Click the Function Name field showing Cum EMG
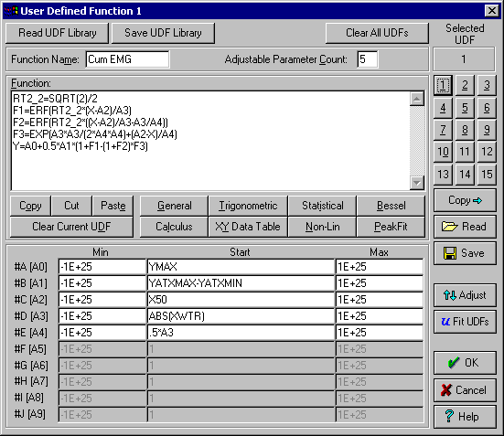This screenshot has width=504, height=436. coord(127,59)
